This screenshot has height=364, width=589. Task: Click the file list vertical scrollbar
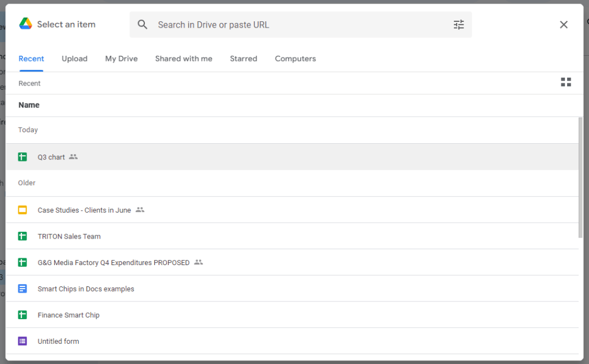coord(580,177)
